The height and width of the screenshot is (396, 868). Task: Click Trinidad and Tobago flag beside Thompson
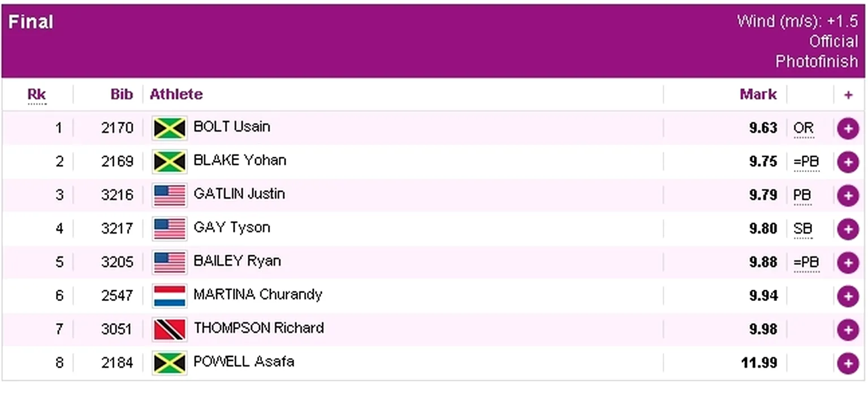coord(170,330)
